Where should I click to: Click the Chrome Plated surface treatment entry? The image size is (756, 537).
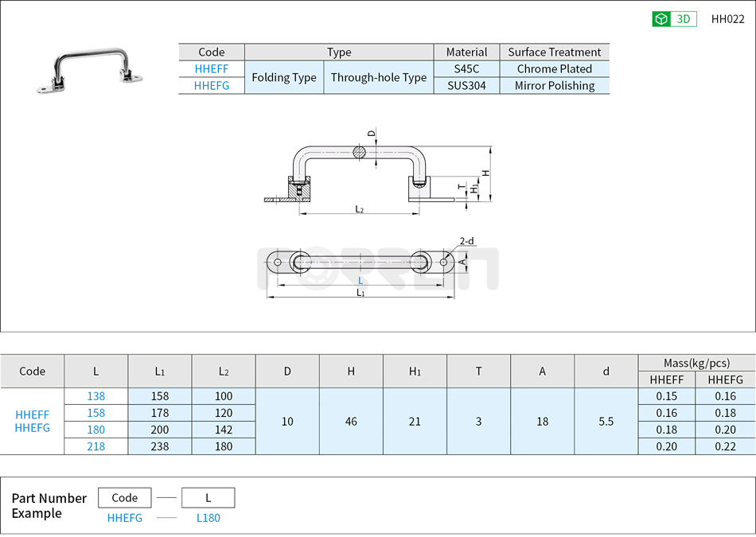coord(555,69)
